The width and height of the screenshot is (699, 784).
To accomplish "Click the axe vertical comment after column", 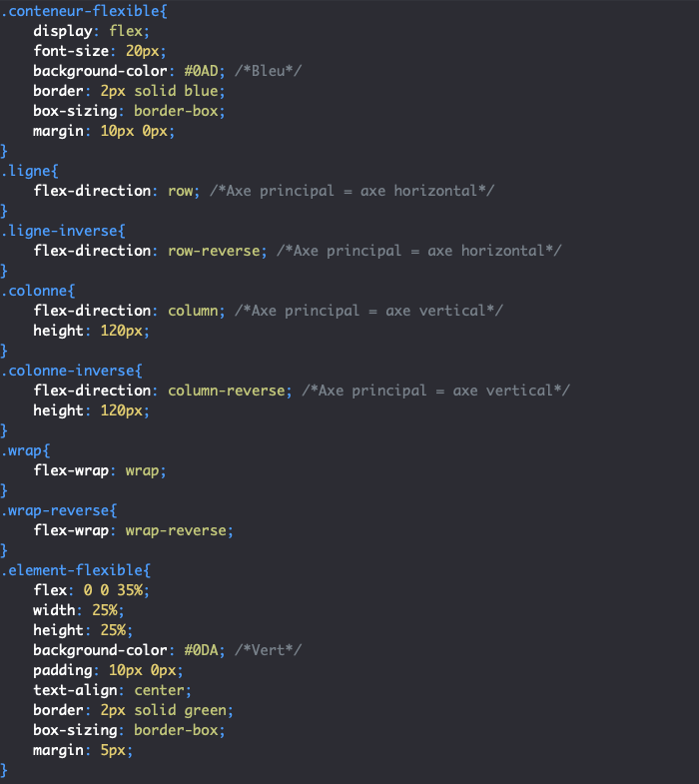I will click(x=368, y=311).
